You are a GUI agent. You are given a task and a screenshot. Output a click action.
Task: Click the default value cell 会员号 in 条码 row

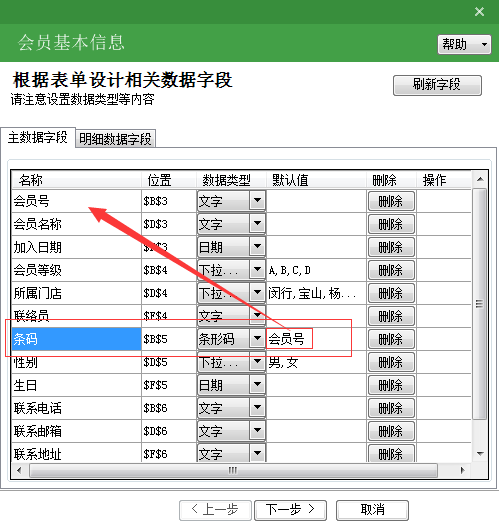coord(316,339)
